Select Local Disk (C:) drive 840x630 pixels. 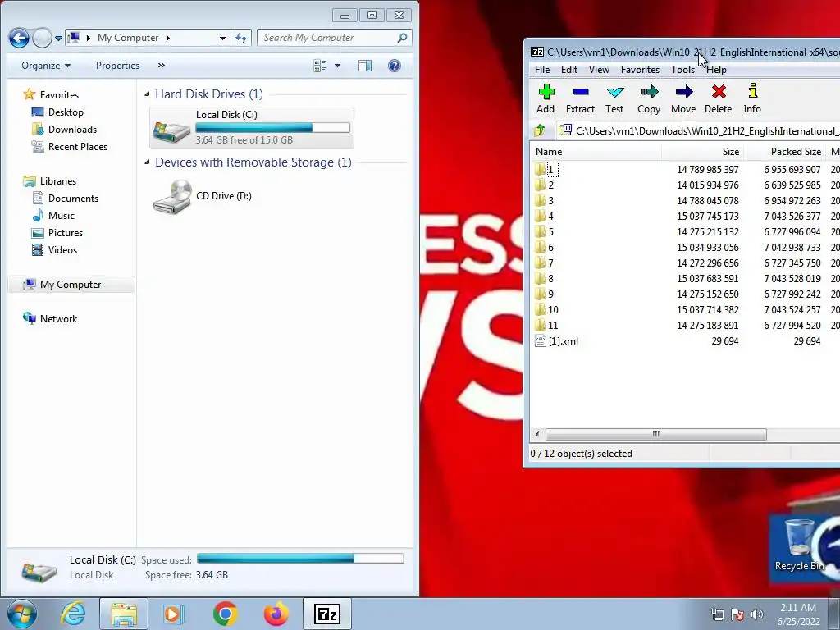pos(252,127)
